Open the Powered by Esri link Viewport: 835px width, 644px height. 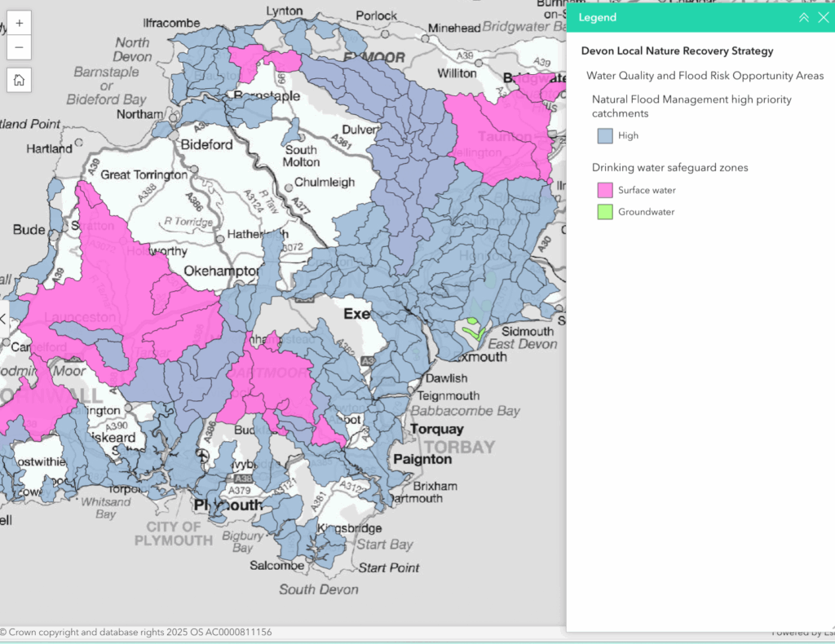tap(802, 633)
